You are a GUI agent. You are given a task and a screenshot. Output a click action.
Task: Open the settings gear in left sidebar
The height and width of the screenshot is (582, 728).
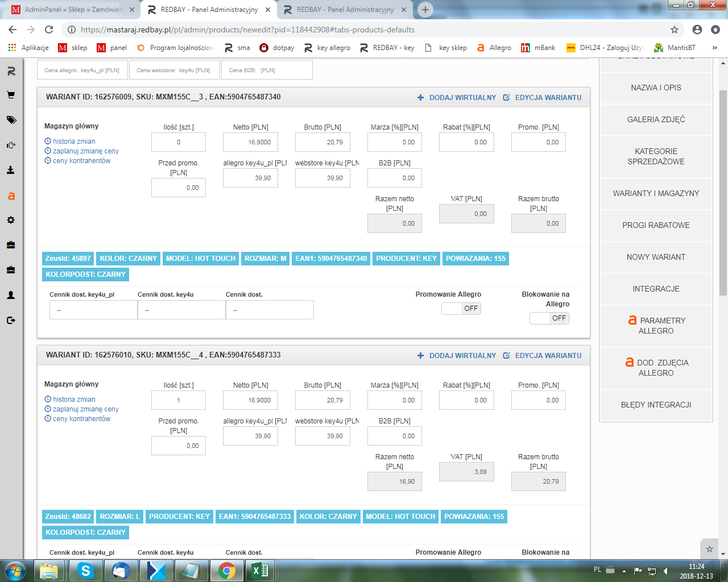tap(11, 220)
